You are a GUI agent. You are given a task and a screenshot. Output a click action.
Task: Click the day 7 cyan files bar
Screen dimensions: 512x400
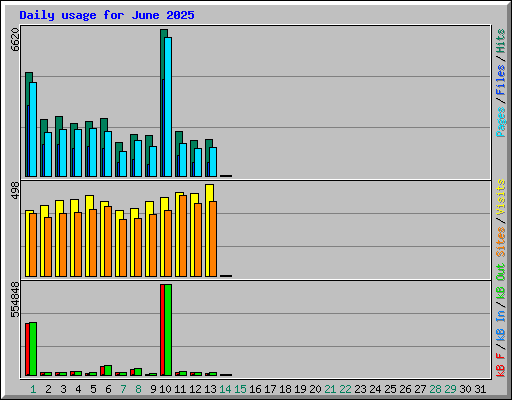(123, 164)
